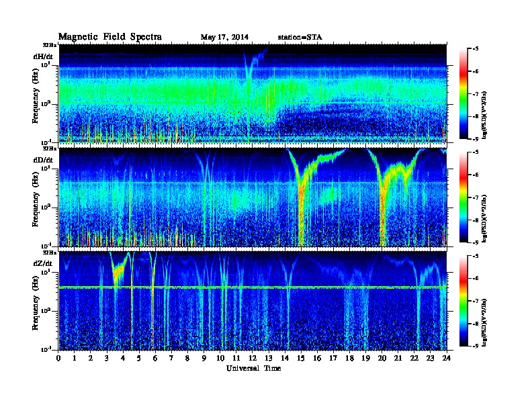Screen dimensions: 532x411
Task: Click the hour '14' tick label on time axis
Action: [285, 358]
